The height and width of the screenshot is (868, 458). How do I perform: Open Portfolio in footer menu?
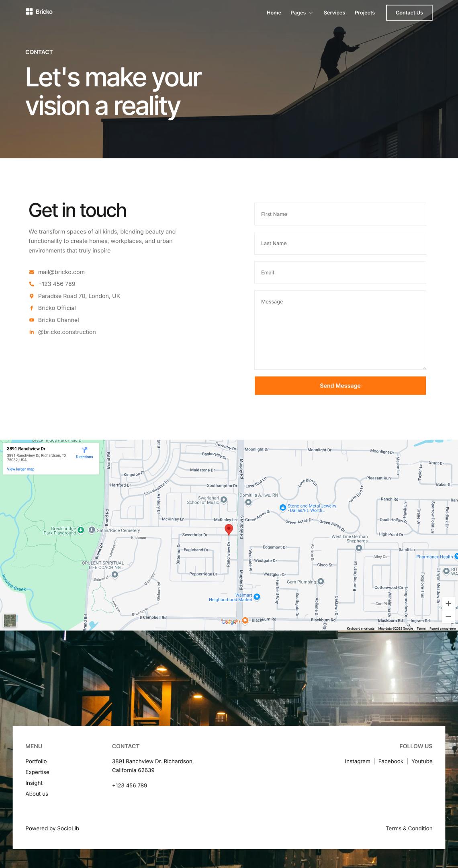point(36,762)
